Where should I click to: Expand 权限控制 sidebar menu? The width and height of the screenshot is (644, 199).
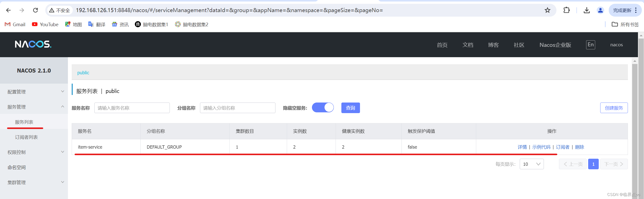[34, 152]
